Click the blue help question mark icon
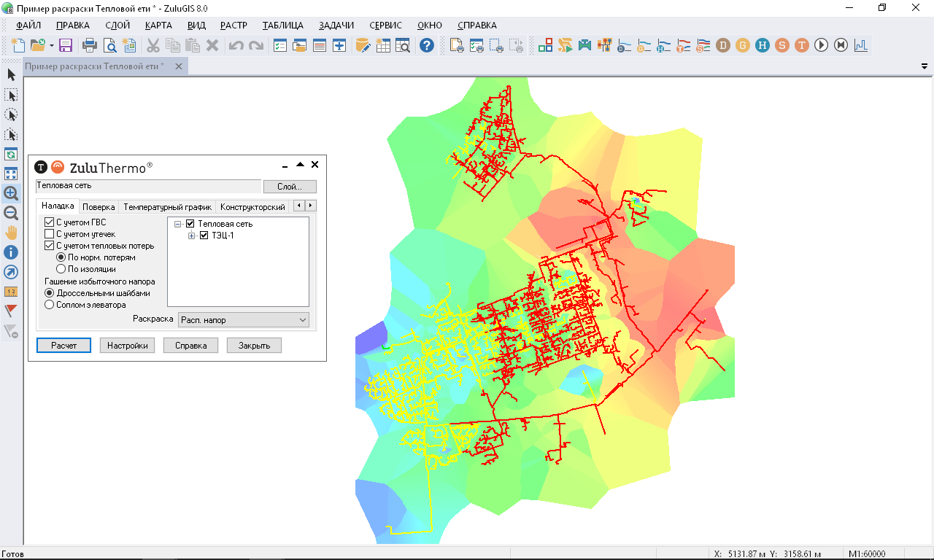Screen dimensions: 934x560 427,45
